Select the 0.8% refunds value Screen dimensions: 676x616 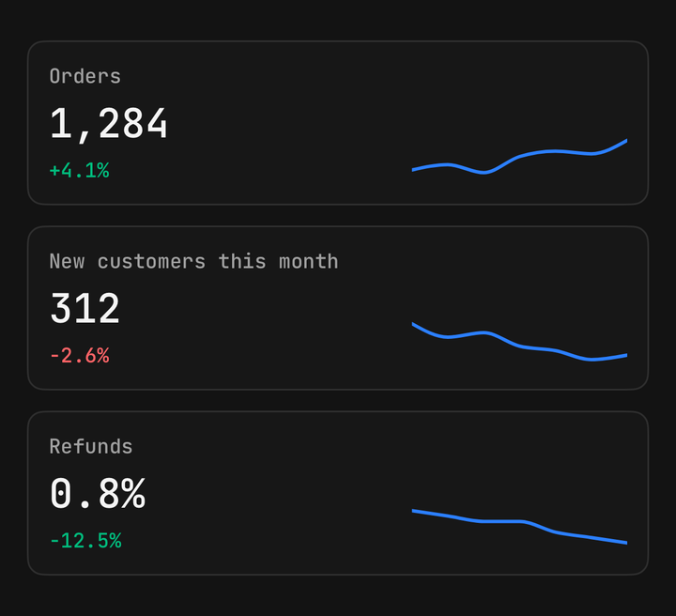pyautogui.click(x=98, y=494)
